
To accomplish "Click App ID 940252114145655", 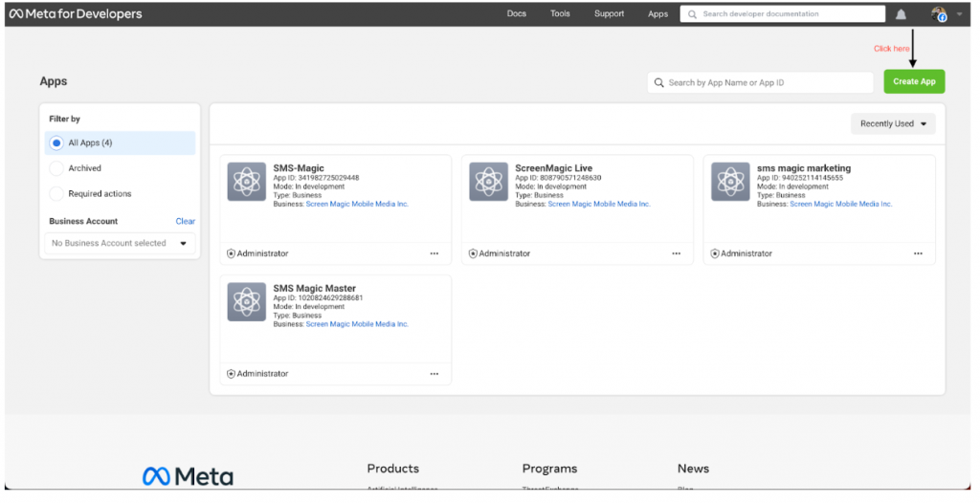I will click(800, 178).
